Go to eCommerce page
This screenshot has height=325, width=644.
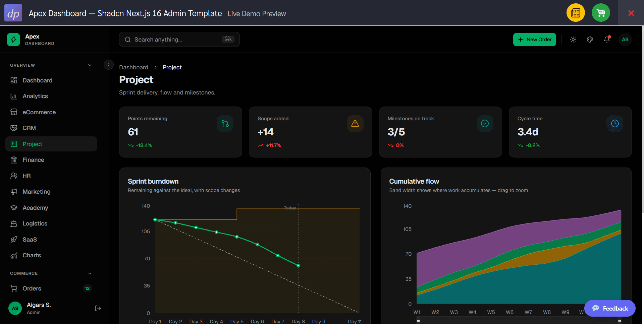(x=51, y=112)
